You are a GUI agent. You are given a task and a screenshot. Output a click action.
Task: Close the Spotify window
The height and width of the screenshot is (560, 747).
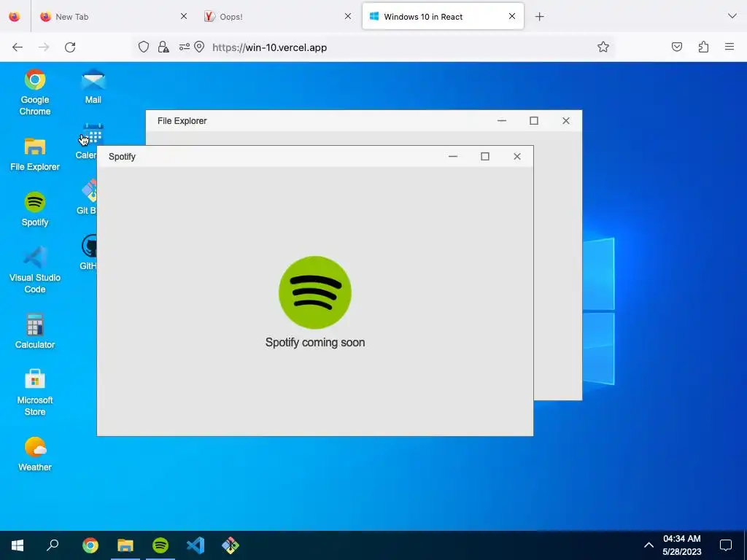[517, 157]
